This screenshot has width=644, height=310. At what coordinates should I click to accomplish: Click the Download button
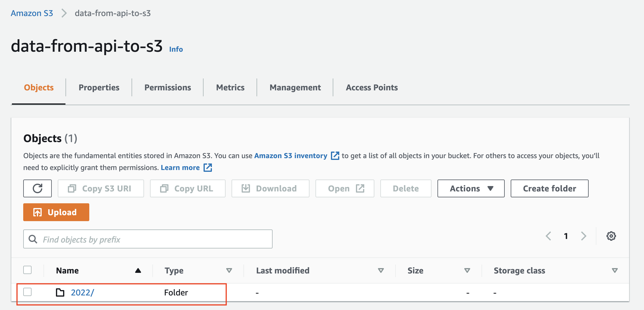coord(271,188)
